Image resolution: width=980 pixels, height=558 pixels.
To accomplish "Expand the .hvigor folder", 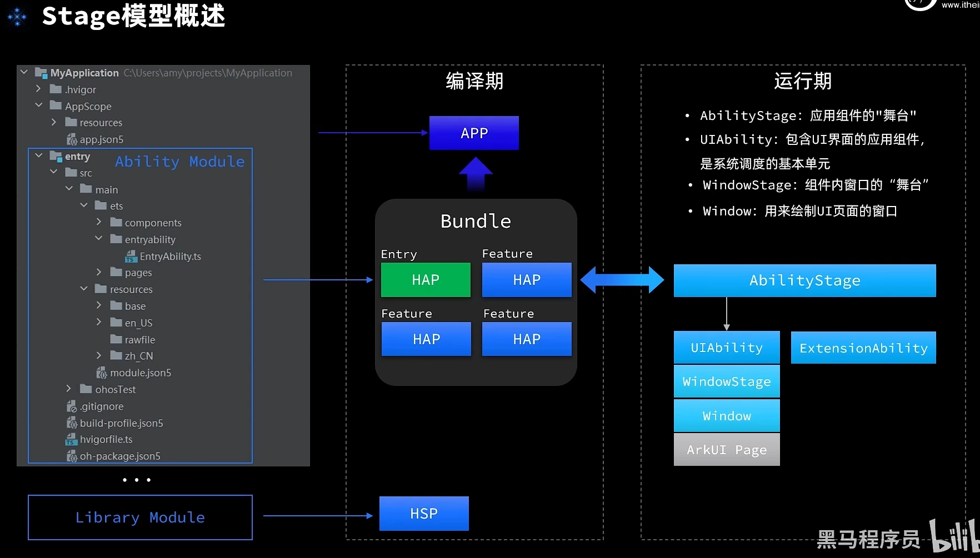I will (38, 89).
